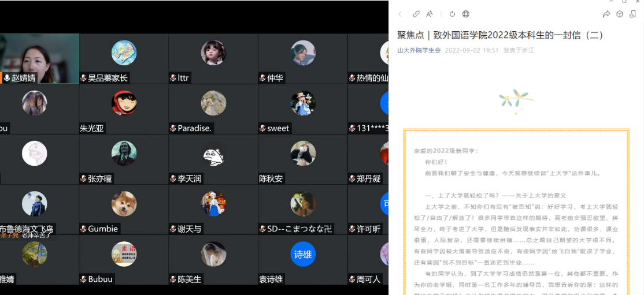This screenshot has height=295, width=644.
Task: Click the rightmost icon in the article toolbar
Action: coord(632,14)
